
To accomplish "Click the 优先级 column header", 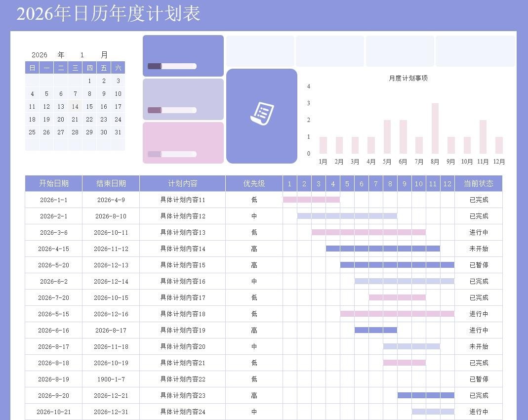I will point(254,183).
